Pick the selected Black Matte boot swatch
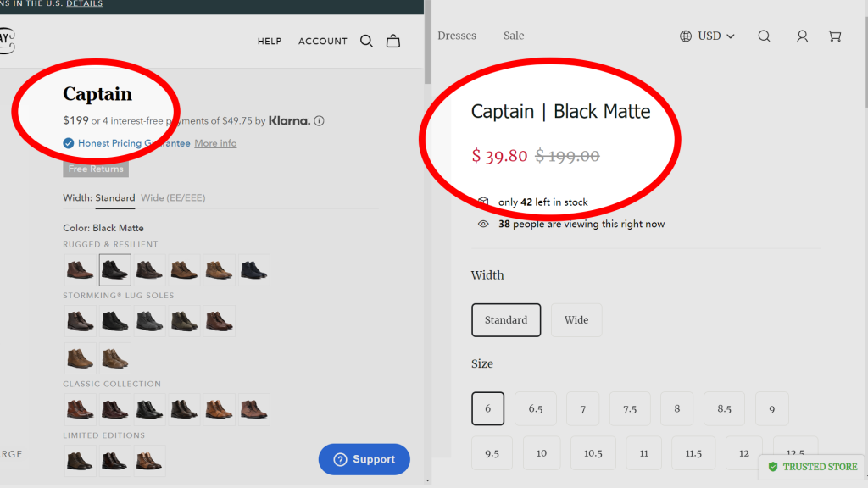The image size is (868, 488). pos(115,270)
